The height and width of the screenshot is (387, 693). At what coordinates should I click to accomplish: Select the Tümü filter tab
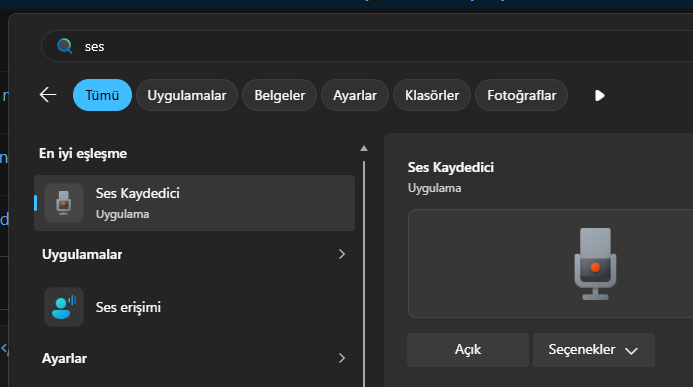(x=102, y=95)
